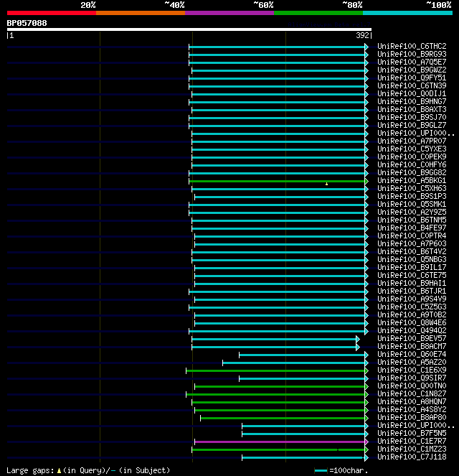Select the UniRef100_A7PR07 label
The width and height of the screenshot is (459, 476).
pyautogui.click(x=412, y=141)
